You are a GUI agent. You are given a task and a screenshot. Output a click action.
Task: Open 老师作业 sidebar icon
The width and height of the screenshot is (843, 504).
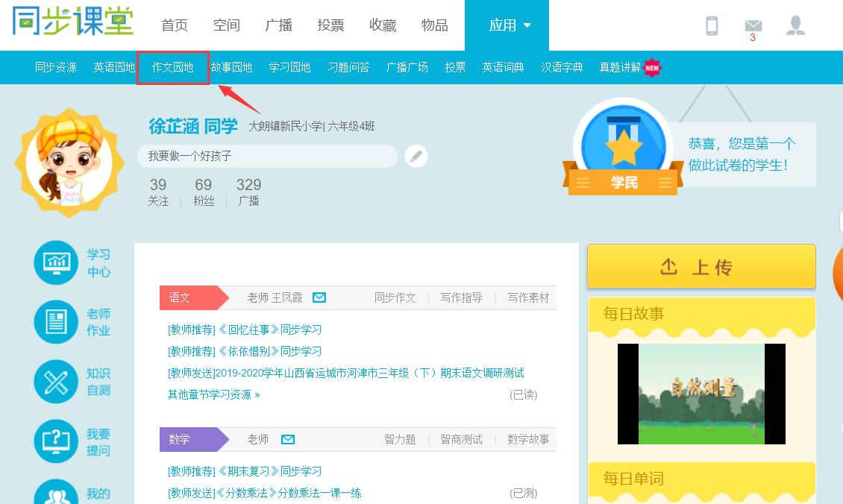56,322
